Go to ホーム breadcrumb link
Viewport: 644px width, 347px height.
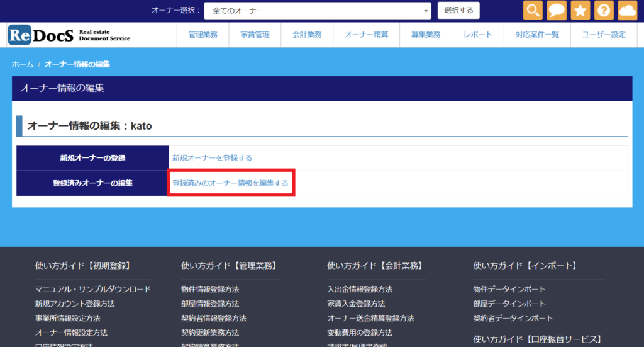pyautogui.click(x=23, y=64)
